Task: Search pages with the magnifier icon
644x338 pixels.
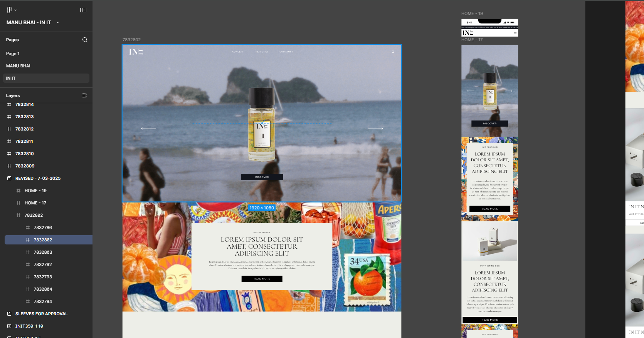Action: pyautogui.click(x=85, y=40)
